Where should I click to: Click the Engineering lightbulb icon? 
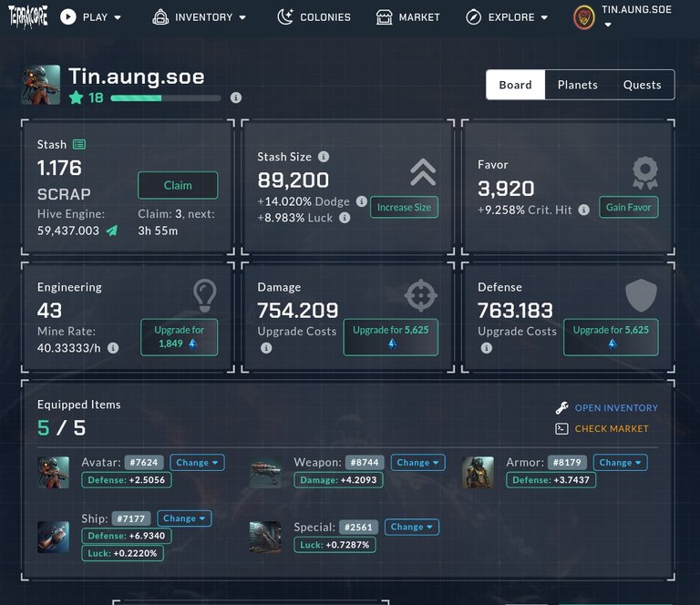click(205, 295)
